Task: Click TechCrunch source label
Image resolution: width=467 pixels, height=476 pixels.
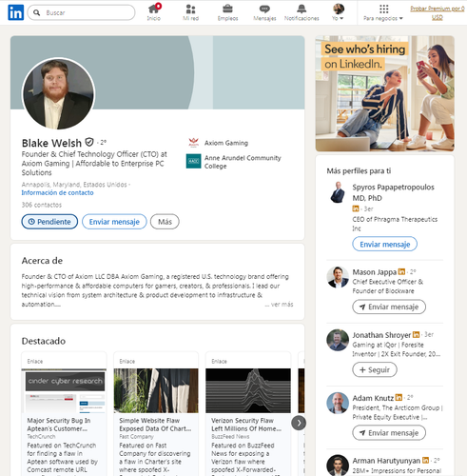Action: (41, 437)
